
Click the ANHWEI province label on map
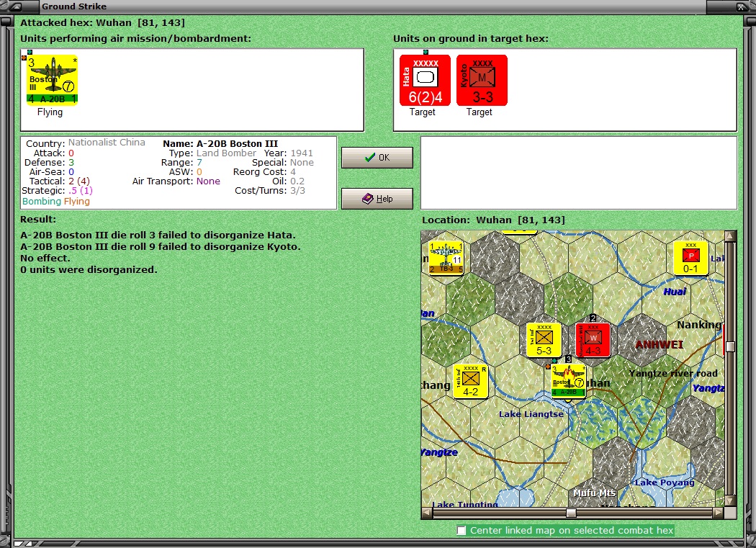pos(659,344)
